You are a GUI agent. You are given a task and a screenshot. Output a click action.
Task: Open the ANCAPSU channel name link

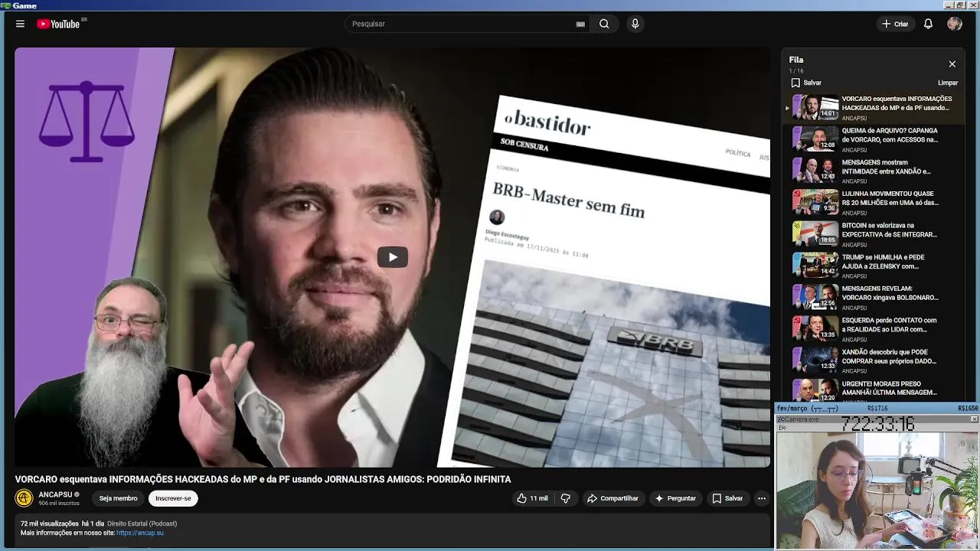[56, 494]
